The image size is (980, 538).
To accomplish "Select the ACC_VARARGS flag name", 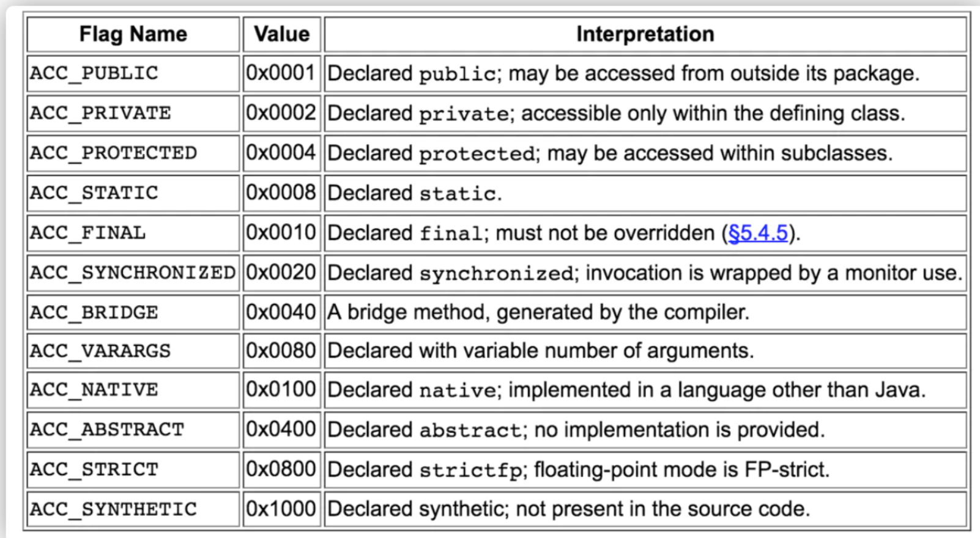I will [100, 351].
